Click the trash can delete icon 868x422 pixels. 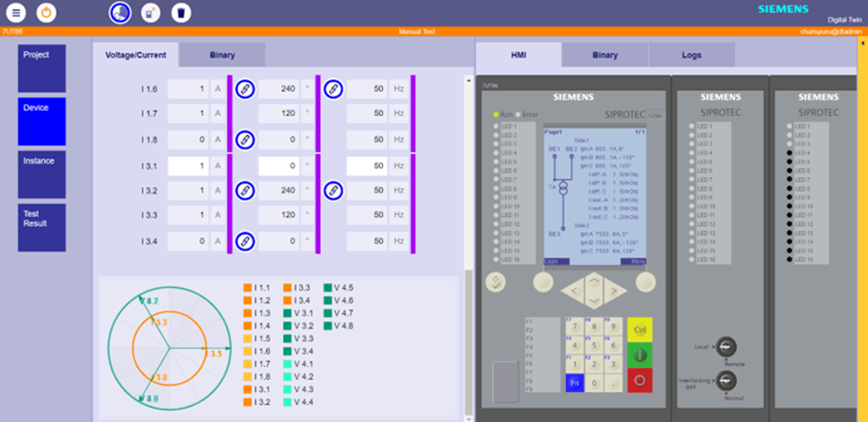(180, 12)
